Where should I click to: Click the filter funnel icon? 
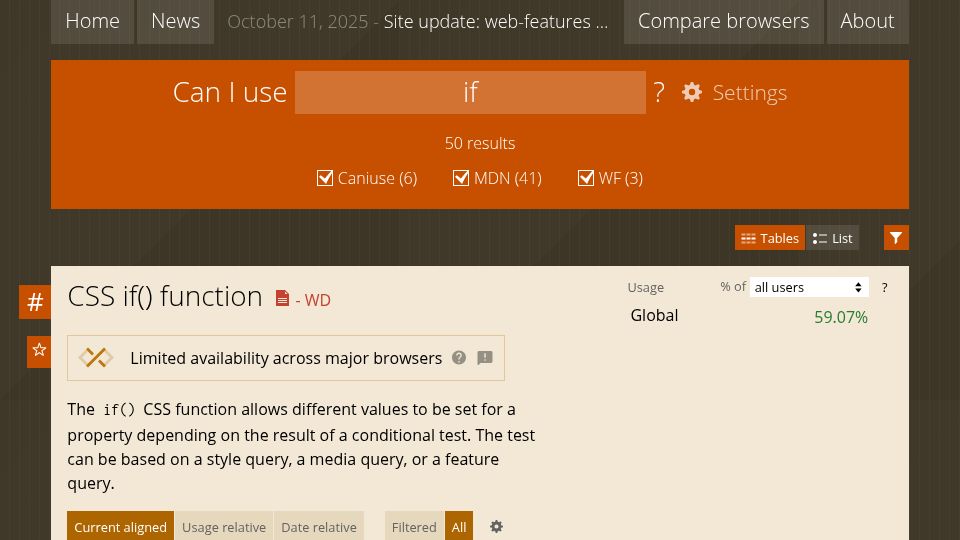(896, 238)
